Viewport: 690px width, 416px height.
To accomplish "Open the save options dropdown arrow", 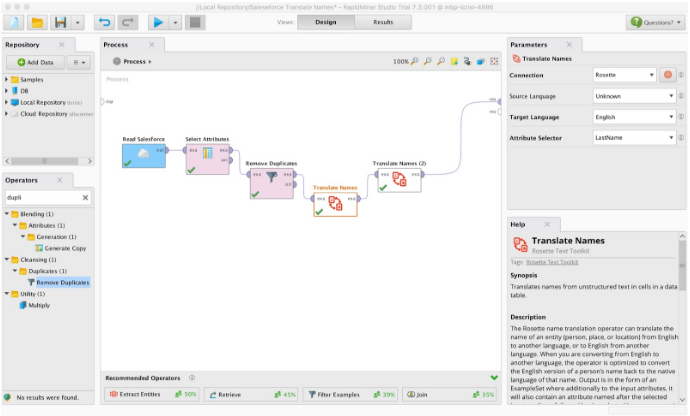I will [77, 22].
